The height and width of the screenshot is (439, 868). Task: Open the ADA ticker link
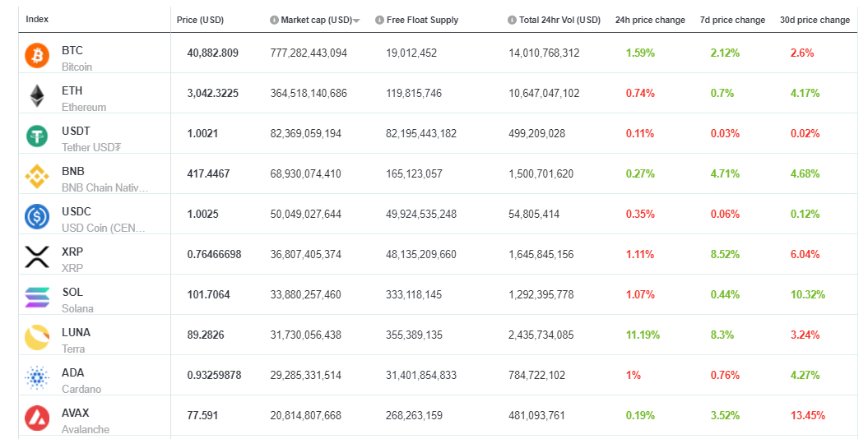73,373
